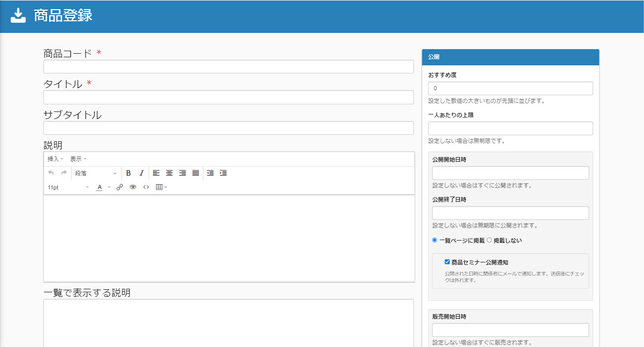Screen dimensions: 644x347
Task: Center align the description text
Action: pos(169,173)
